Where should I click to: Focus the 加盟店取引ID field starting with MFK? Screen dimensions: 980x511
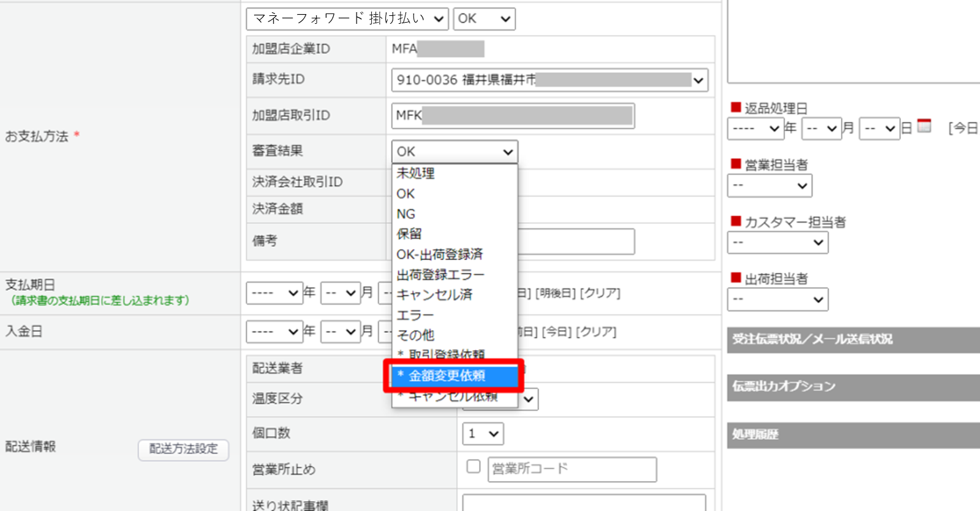513,116
